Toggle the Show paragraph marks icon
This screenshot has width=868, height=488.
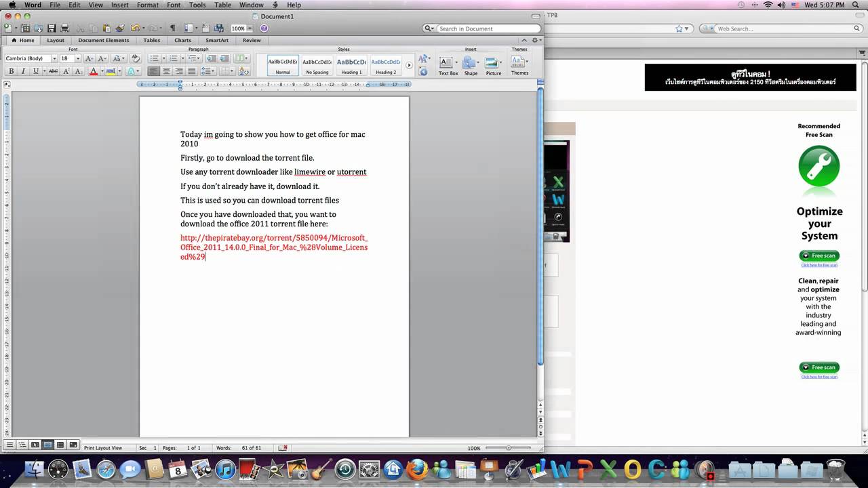click(172, 28)
